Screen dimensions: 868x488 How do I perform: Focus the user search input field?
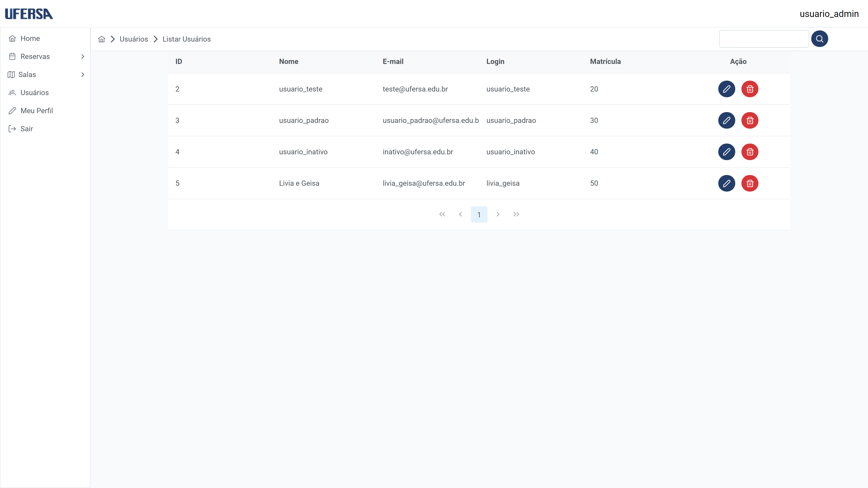click(x=764, y=39)
